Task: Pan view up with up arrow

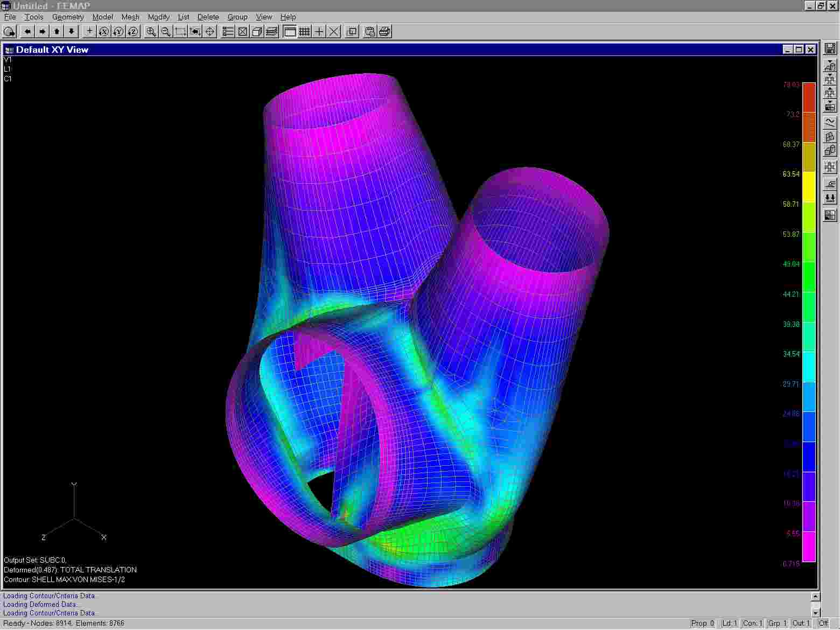Action: coord(57,31)
